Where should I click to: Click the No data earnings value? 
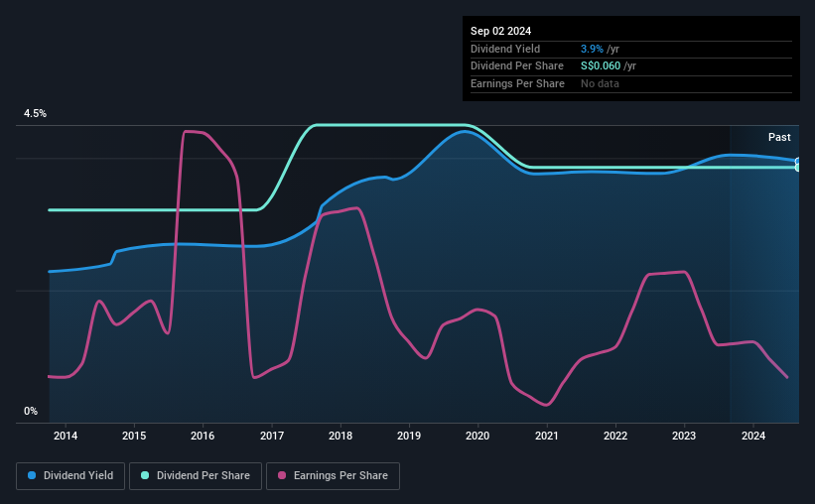[600, 83]
